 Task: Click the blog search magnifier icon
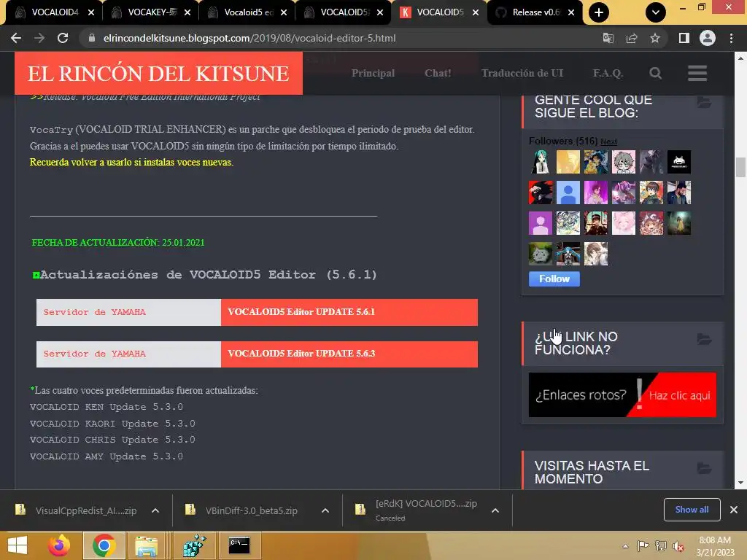click(x=656, y=73)
